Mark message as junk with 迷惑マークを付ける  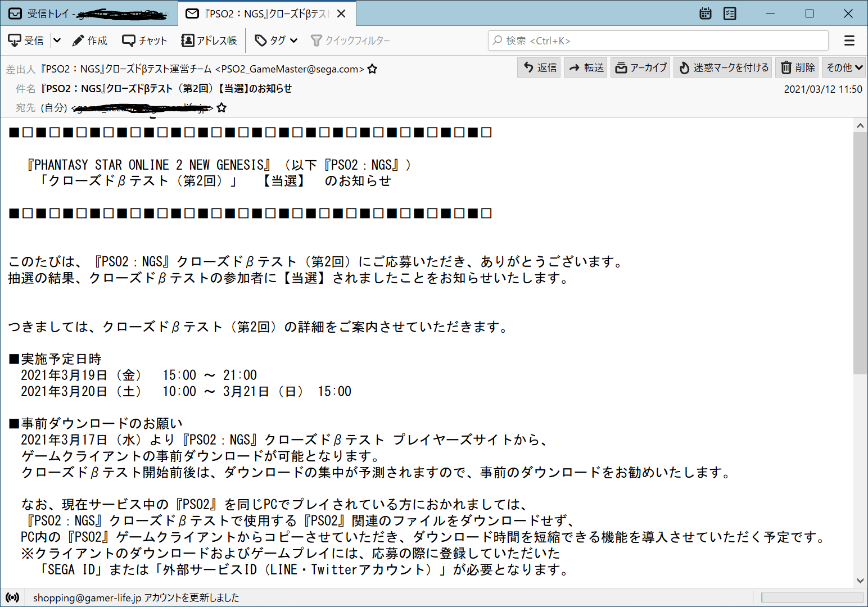click(x=723, y=67)
